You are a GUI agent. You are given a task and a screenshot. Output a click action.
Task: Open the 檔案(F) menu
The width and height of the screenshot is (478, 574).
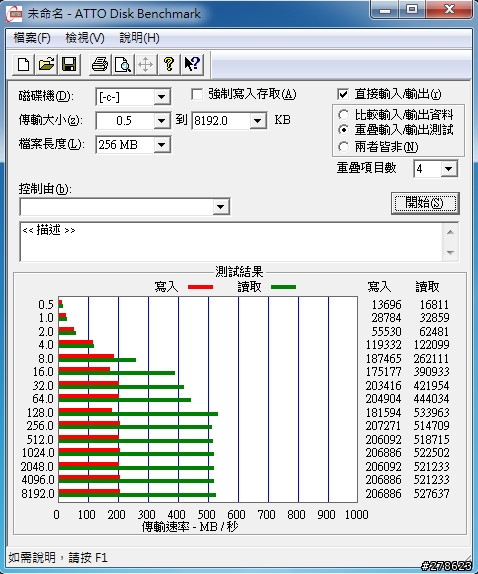click(x=32, y=38)
